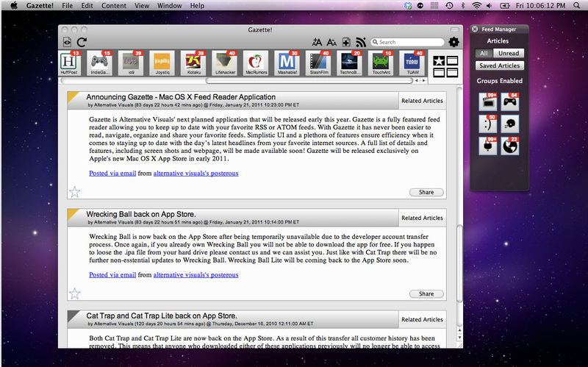Toggle the smiley face humor group

488,124
